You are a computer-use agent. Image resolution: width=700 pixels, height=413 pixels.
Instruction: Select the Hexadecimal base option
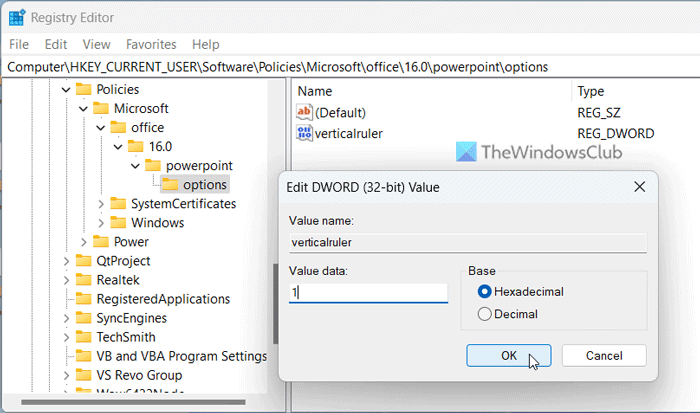(x=485, y=292)
